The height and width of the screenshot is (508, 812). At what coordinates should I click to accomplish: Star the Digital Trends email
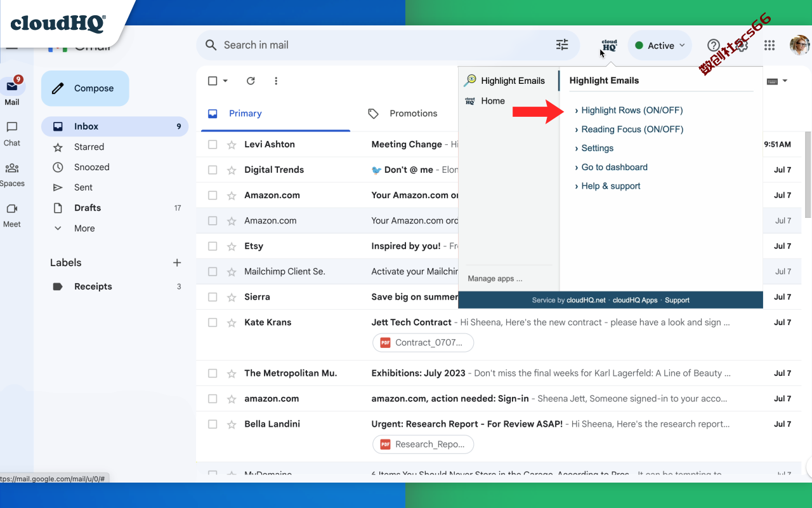coord(232,170)
